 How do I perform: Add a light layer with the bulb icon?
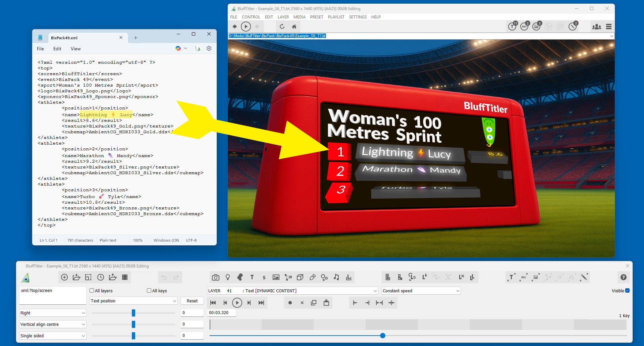tap(228, 277)
